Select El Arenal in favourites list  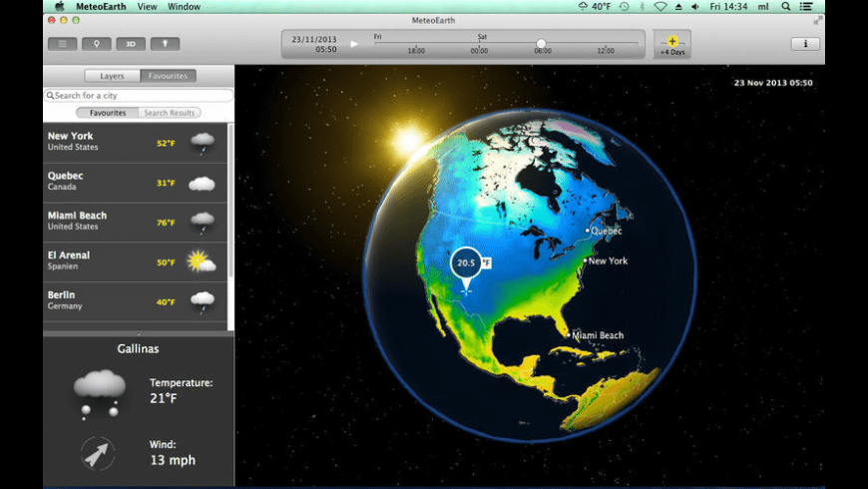click(x=135, y=261)
